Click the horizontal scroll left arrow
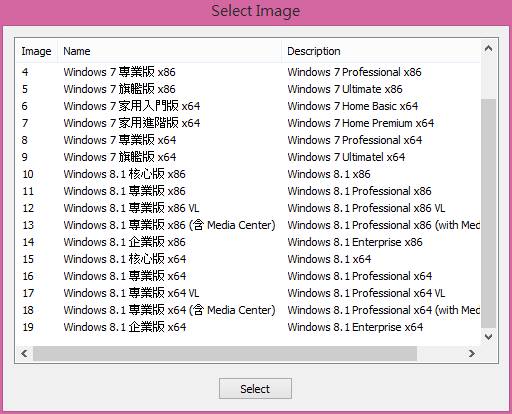The width and height of the screenshot is (512, 414). [24, 353]
